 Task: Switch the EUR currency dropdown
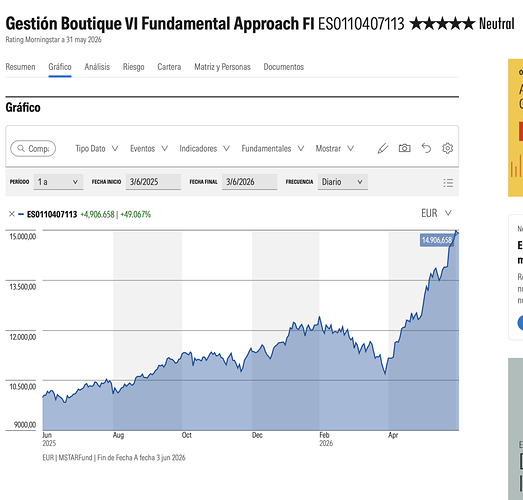click(x=436, y=213)
